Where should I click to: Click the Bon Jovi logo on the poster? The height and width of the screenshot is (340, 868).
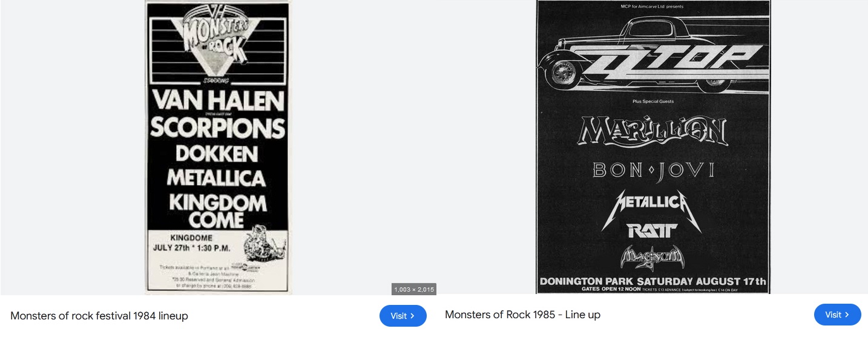[653, 170]
